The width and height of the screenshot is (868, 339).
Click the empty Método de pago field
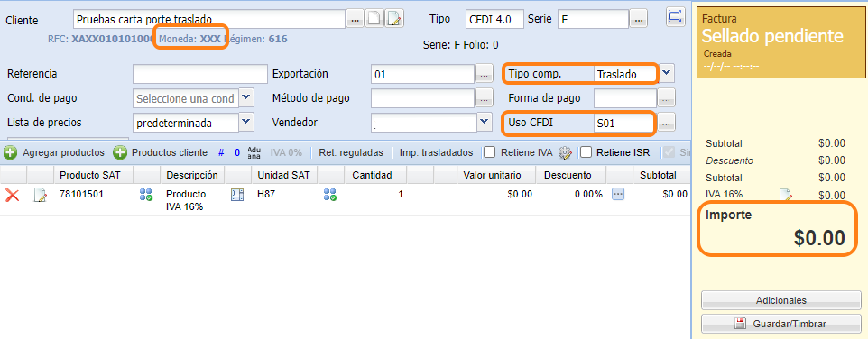[423, 98]
